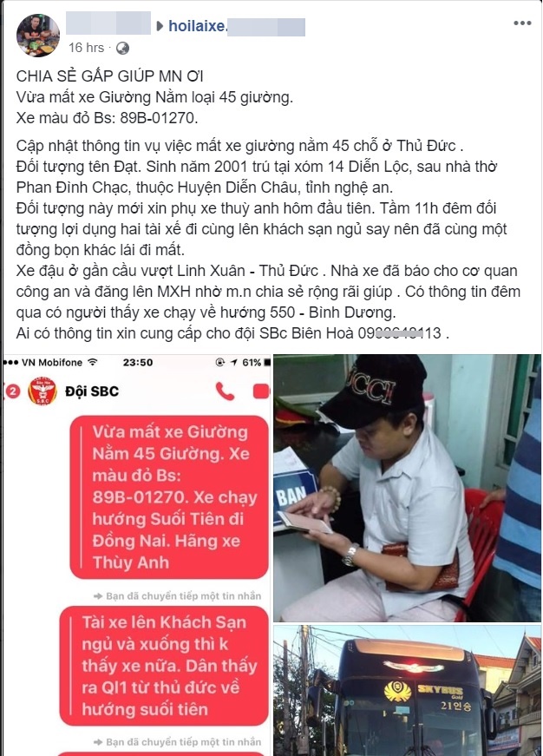The width and height of the screenshot is (543, 756).
Task: Click the red message about Khách Sạn
Action: pos(164,666)
